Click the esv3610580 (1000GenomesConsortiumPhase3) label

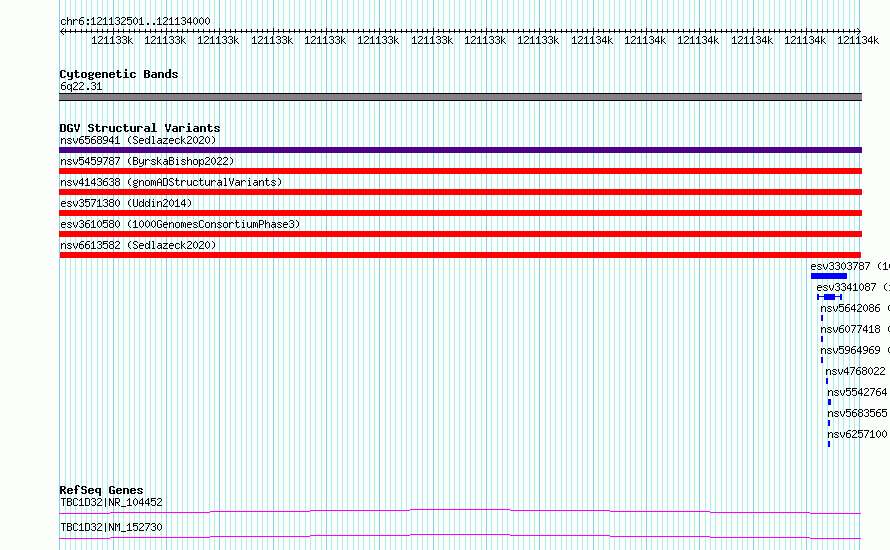click(180, 224)
